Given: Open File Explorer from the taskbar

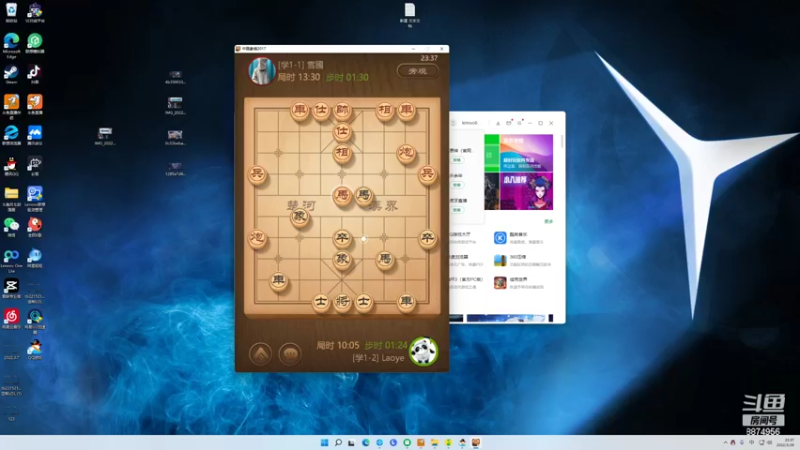Looking at the screenshot, I should click(x=434, y=442).
